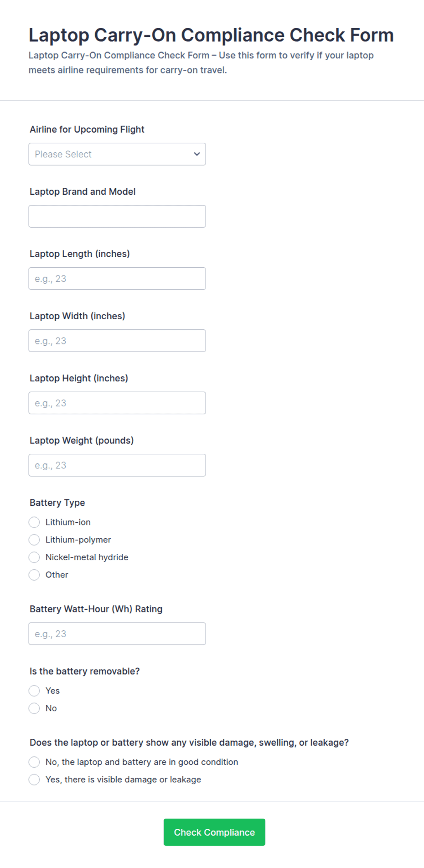Focus the Laptop Brand and Model field

click(117, 216)
